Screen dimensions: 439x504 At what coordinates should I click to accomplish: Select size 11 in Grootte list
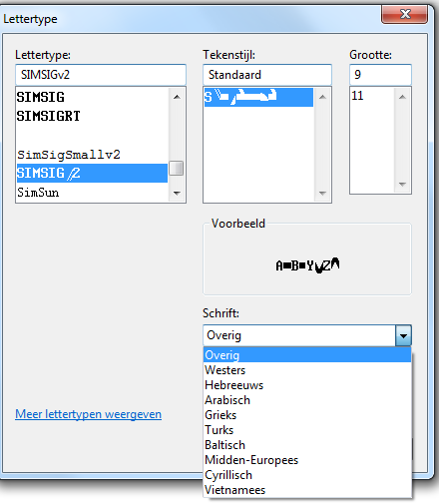pyautogui.click(x=372, y=96)
